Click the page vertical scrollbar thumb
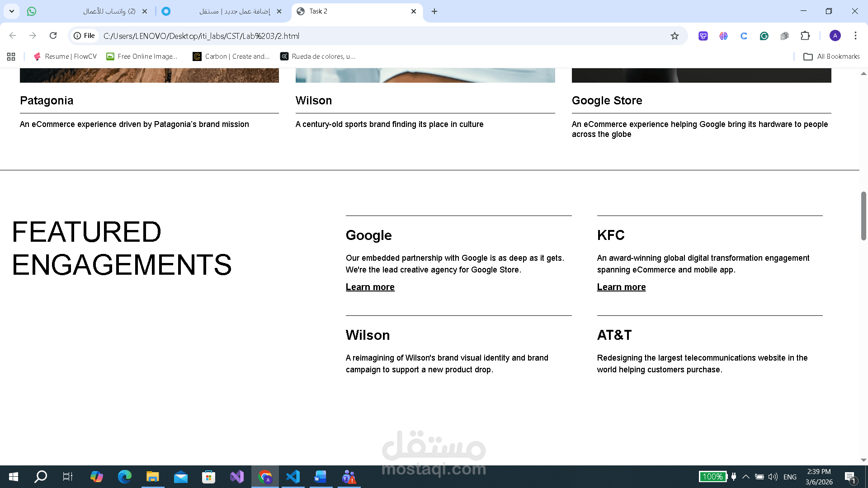 coord(863,216)
